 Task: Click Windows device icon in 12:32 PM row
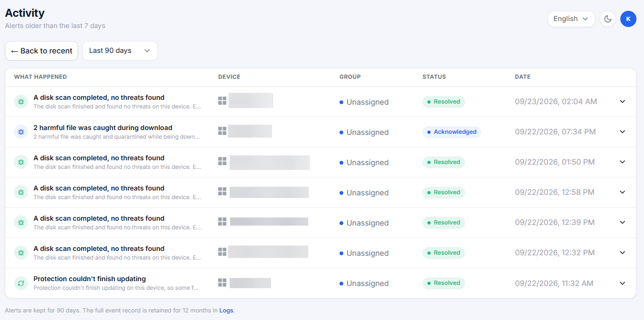click(x=222, y=251)
